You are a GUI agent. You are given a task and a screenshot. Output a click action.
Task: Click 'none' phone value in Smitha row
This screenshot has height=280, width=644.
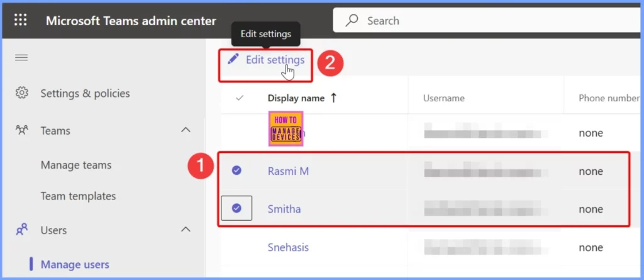tap(591, 210)
